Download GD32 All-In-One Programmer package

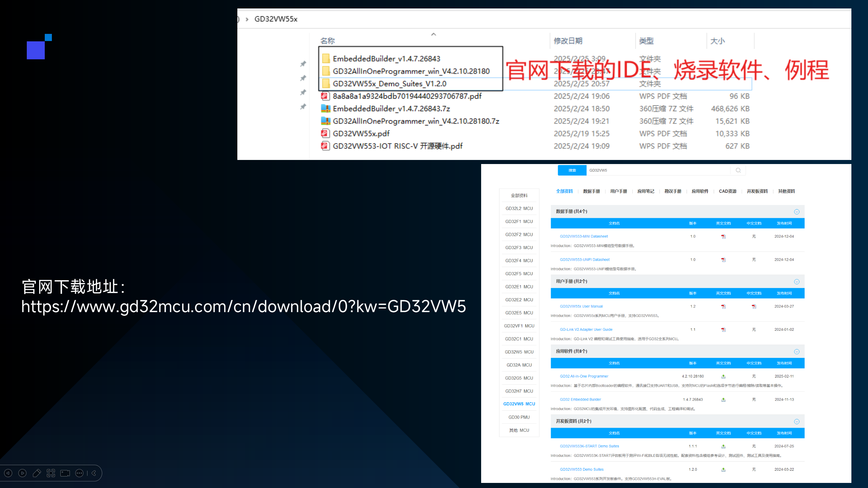pyautogui.click(x=723, y=377)
